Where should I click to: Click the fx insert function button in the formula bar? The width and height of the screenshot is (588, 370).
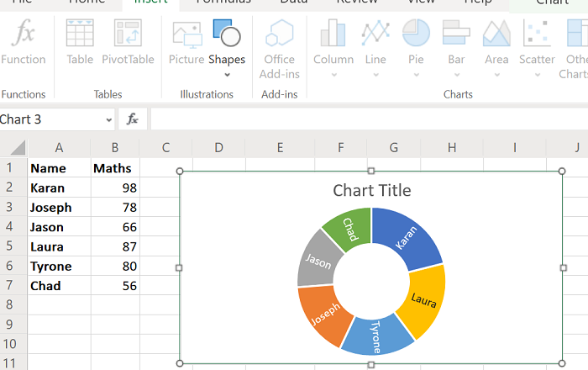[x=133, y=119]
